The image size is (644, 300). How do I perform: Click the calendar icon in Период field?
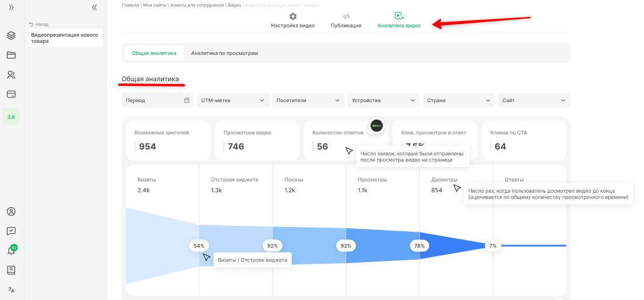pyautogui.click(x=186, y=100)
